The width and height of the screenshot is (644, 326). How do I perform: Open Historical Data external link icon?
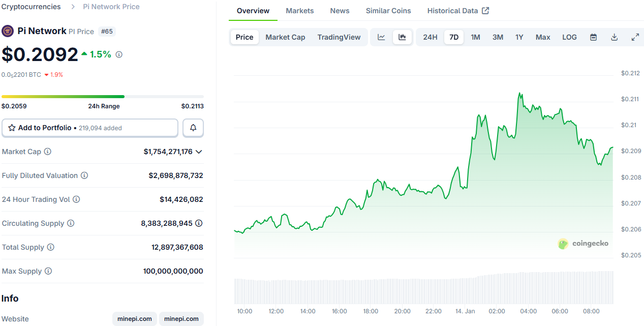click(485, 10)
